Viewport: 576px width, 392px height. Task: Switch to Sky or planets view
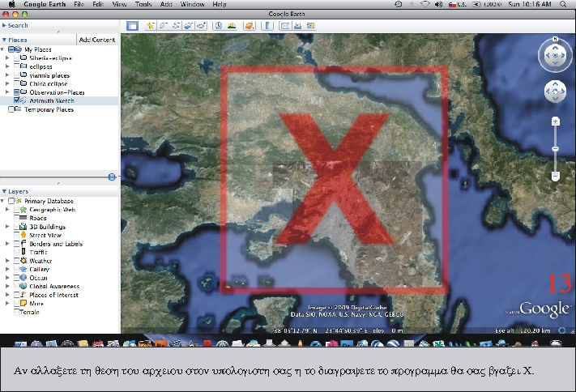click(249, 26)
